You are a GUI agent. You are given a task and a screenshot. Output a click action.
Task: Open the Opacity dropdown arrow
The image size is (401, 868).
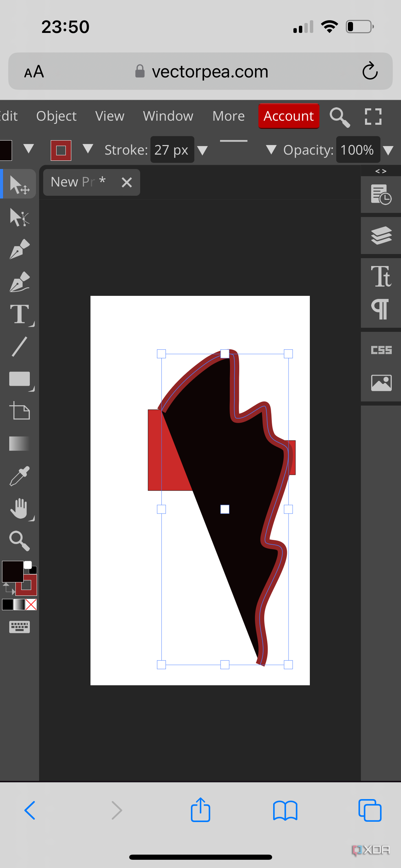(388, 150)
